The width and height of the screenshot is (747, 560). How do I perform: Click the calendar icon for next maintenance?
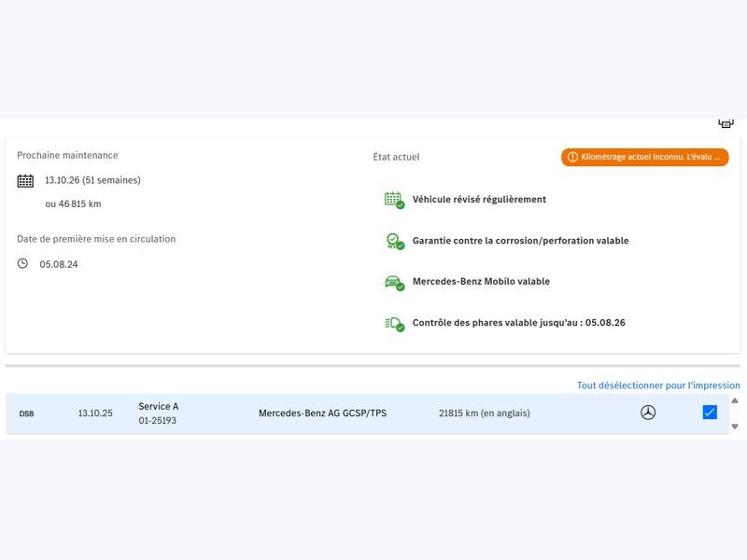tap(25, 181)
